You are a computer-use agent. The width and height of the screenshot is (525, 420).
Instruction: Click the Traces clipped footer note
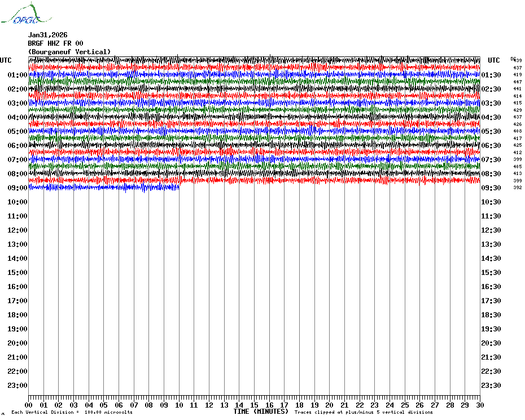(x=364, y=412)
